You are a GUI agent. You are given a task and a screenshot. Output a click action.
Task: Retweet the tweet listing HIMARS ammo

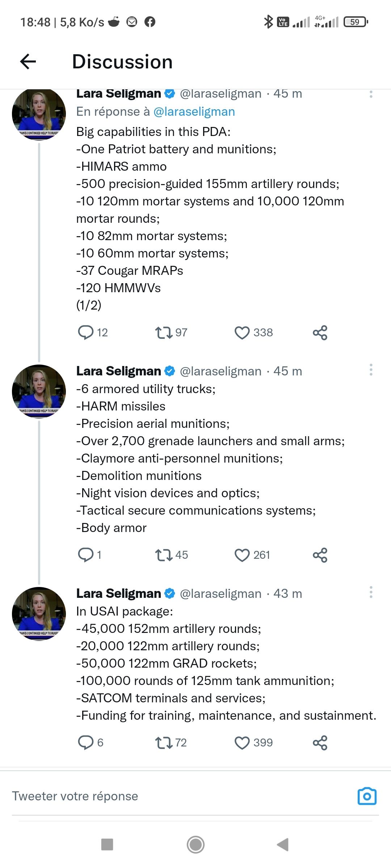point(164,332)
